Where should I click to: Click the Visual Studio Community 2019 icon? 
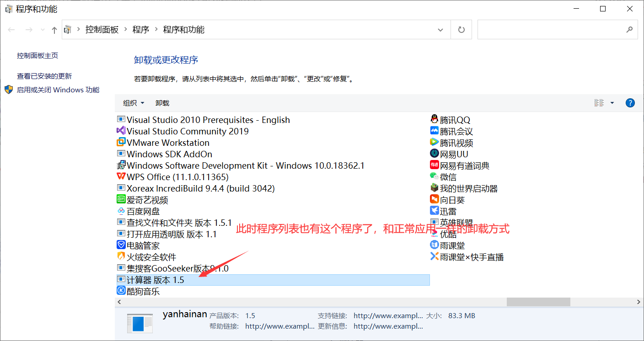point(121,131)
